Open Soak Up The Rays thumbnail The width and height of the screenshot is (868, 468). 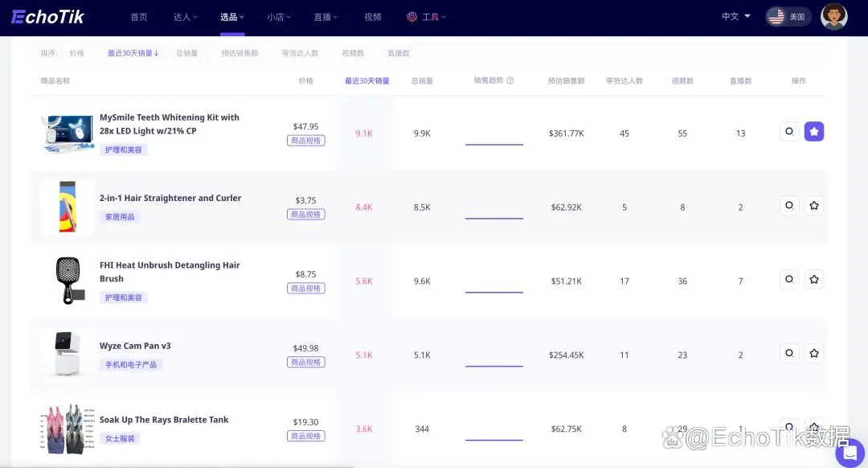(67, 429)
